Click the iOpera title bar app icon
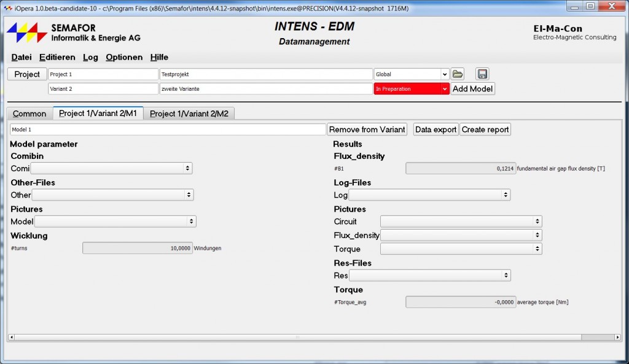The width and height of the screenshot is (629, 364). click(x=7, y=8)
